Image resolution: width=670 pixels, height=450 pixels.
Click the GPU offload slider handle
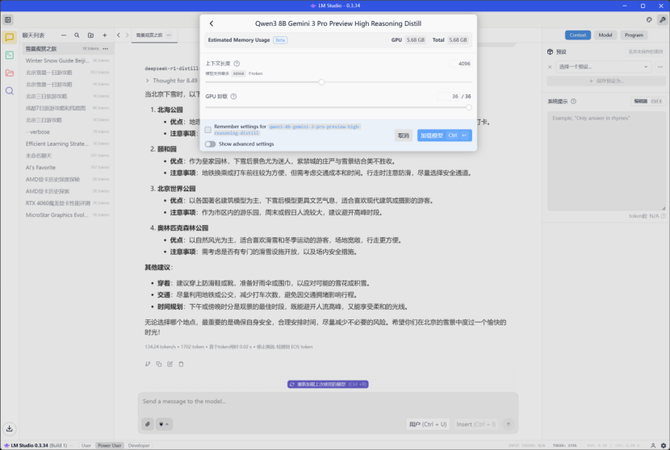[x=470, y=107]
